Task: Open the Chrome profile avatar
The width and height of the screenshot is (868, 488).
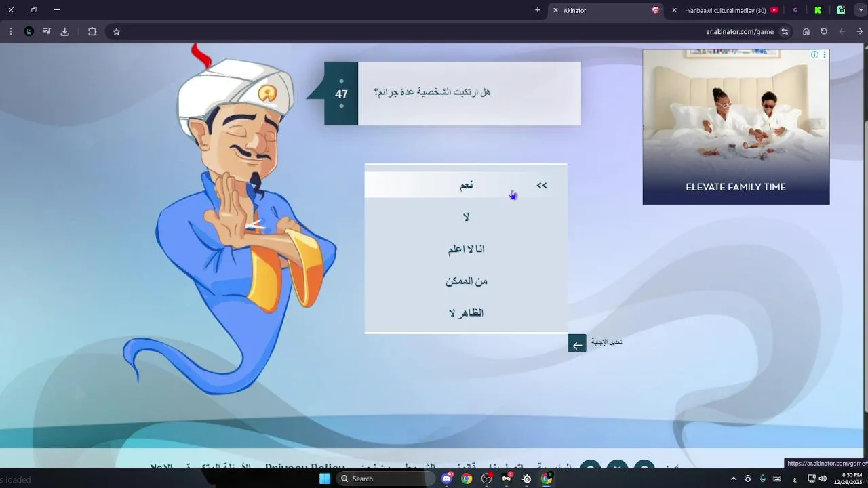Action: (x=29, y=31)
